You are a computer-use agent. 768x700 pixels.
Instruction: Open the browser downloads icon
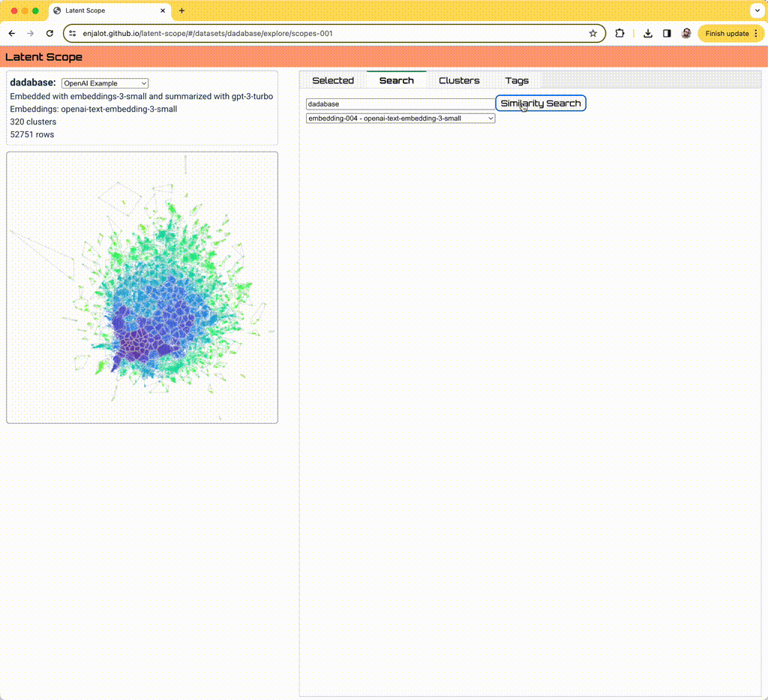(647, 33)
